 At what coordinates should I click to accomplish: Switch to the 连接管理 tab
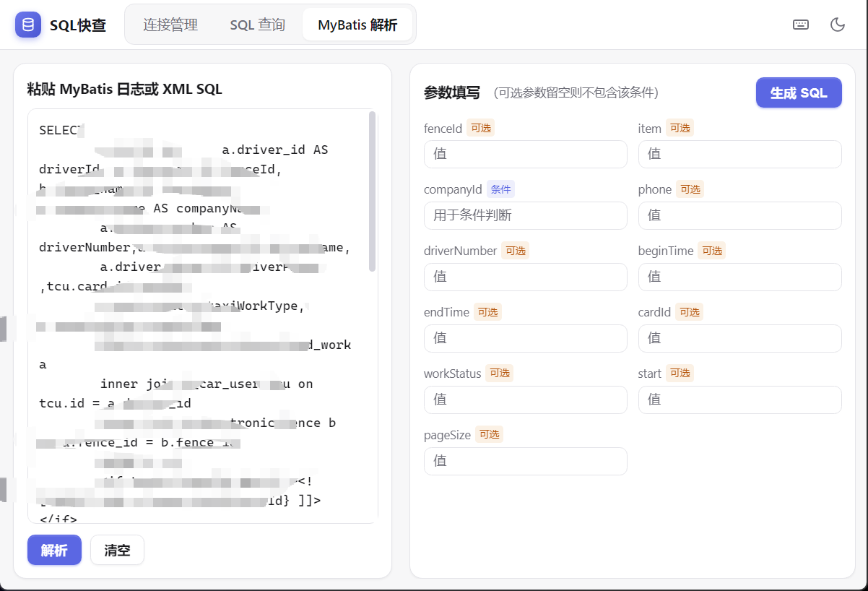tap(170, 25)
